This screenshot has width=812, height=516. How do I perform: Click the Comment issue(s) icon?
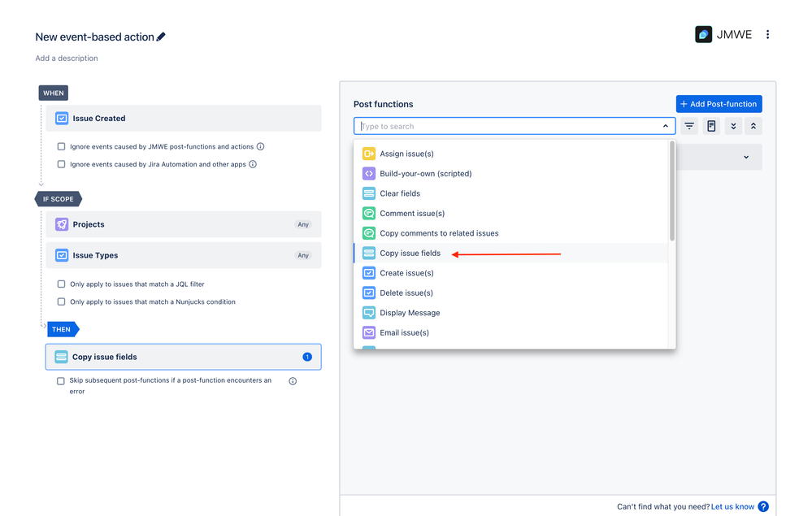(x=369, y=213)
